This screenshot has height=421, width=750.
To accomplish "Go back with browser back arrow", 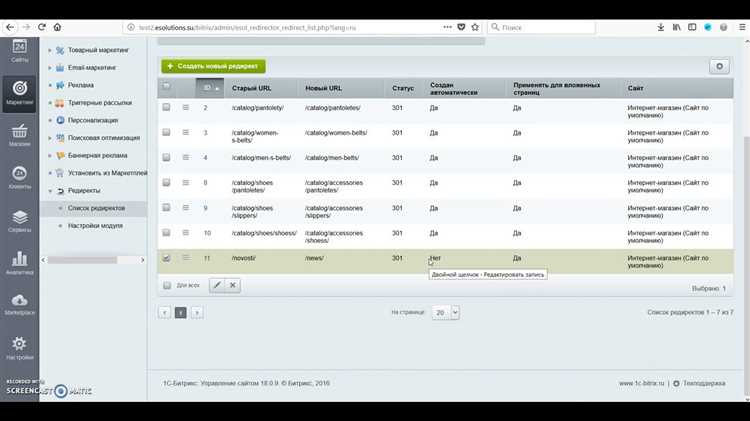I will coord(10,27).
